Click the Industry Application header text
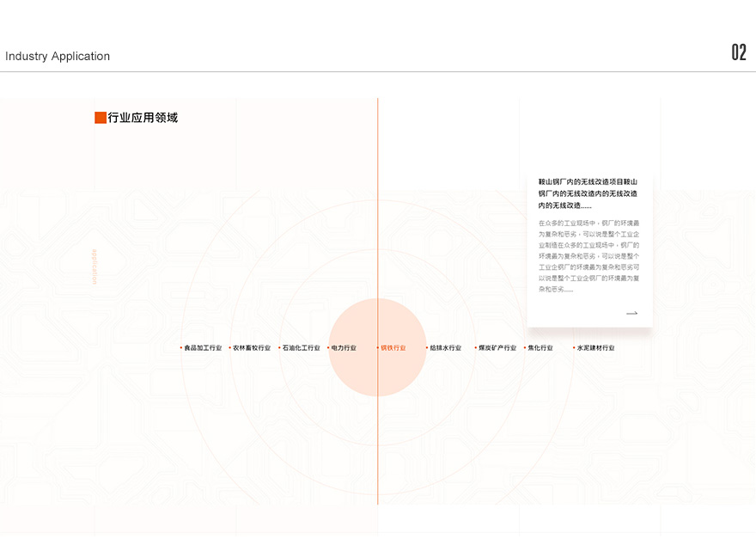The height and width of the screenshot is (539, 756). coord(58,56)
